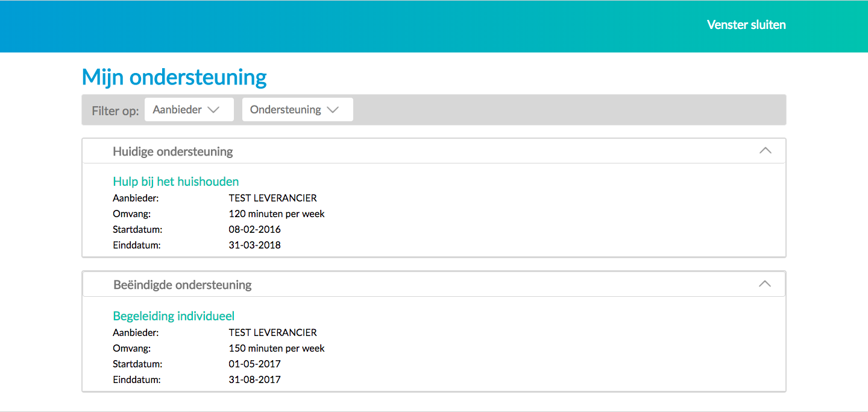The height and width of the screenshot is (412, 868).
Task: Select the 150 minuten per week value
Action: (x=276, y=348)
